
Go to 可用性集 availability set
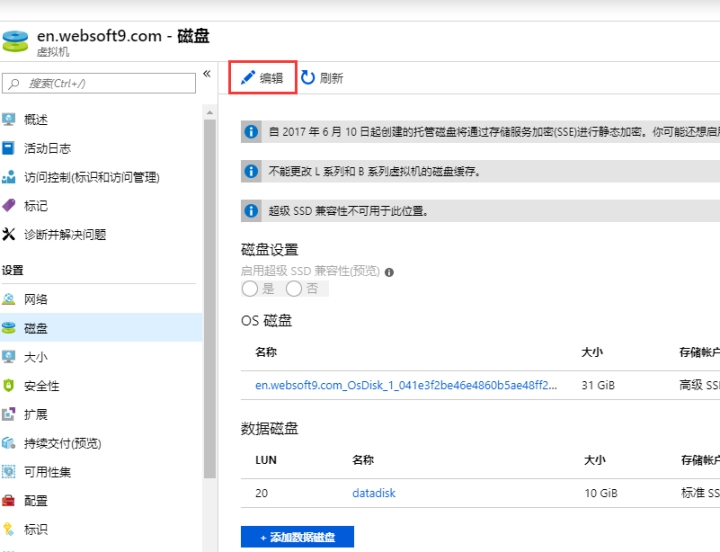coord(47,472)
